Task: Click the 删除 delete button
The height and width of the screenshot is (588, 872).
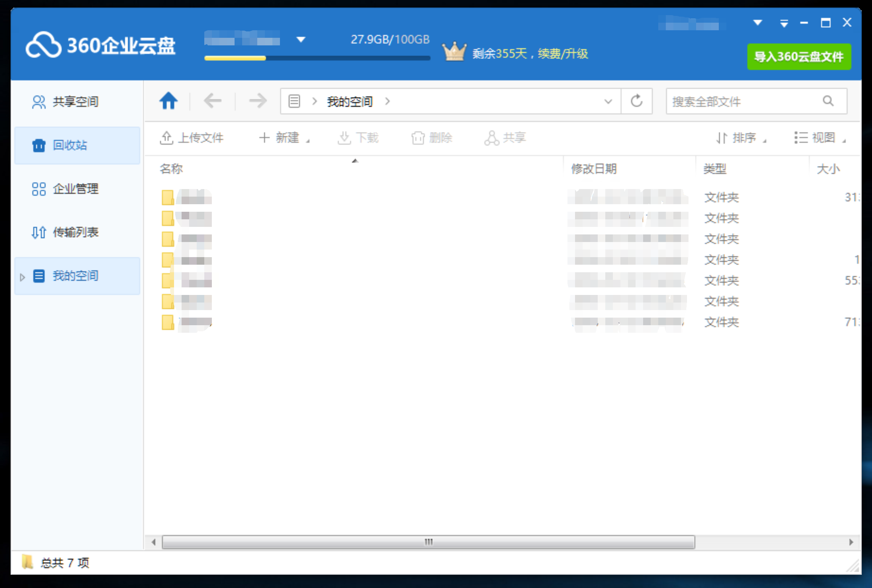Action: (432, 138)
